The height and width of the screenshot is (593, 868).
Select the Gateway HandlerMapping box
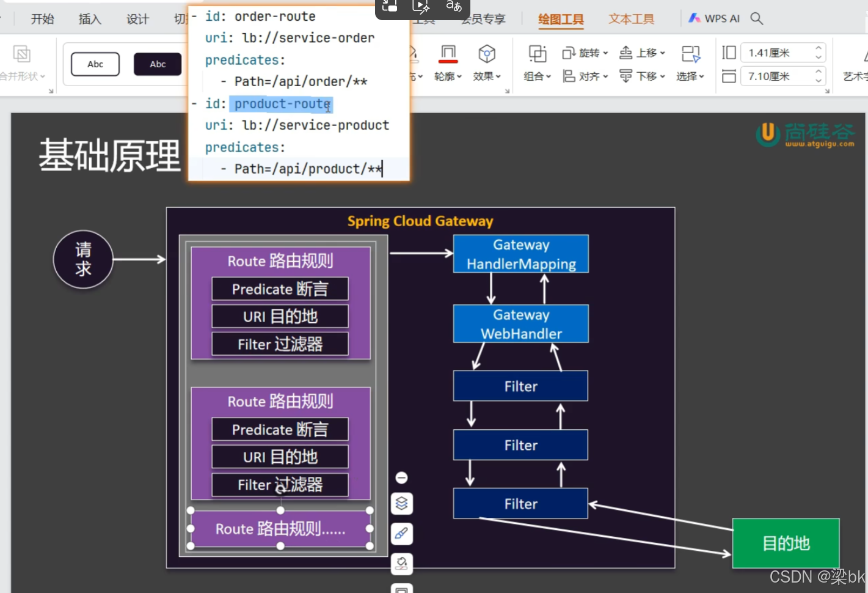click(521, 254)
